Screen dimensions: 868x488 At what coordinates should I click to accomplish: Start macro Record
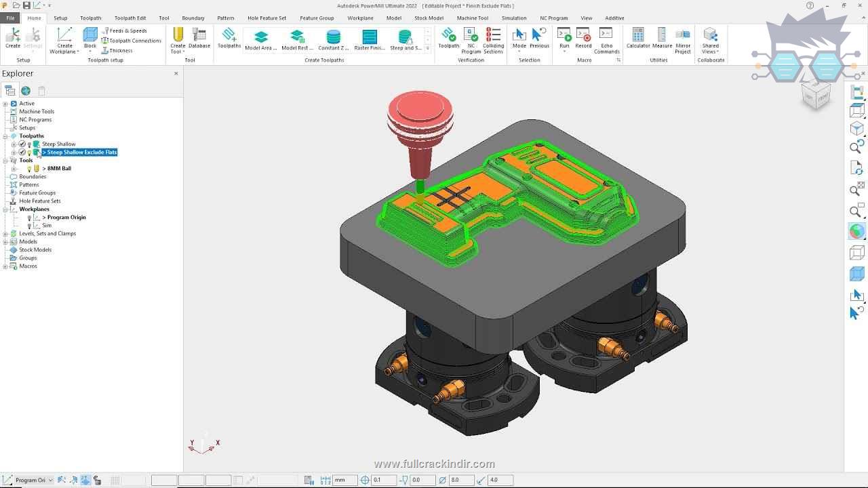coord(583,38)
